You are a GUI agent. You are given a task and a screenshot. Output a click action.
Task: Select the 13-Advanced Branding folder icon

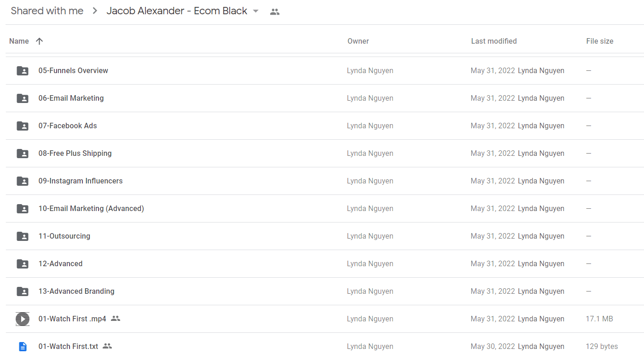click(x=23, y=291)
